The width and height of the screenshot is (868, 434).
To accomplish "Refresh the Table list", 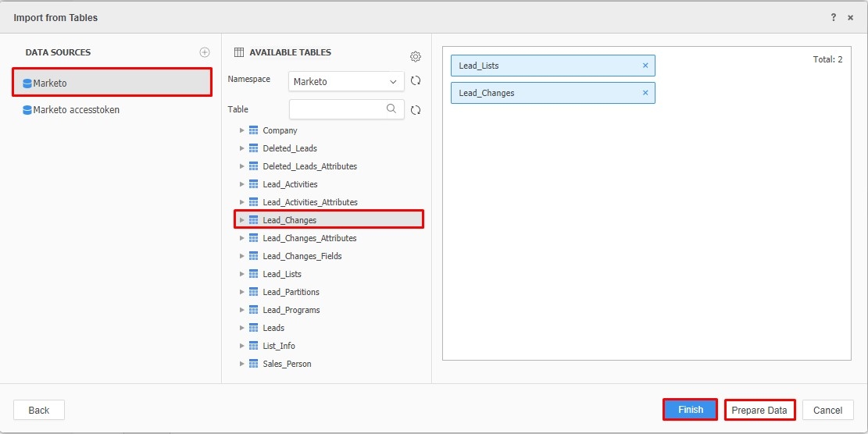I will (x=416, y=110).
